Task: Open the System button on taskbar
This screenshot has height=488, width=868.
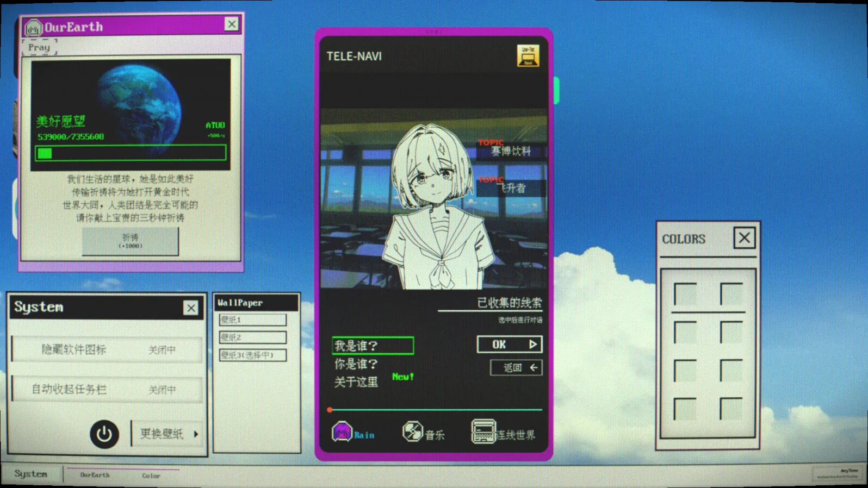Action: (x=31, y=474)
